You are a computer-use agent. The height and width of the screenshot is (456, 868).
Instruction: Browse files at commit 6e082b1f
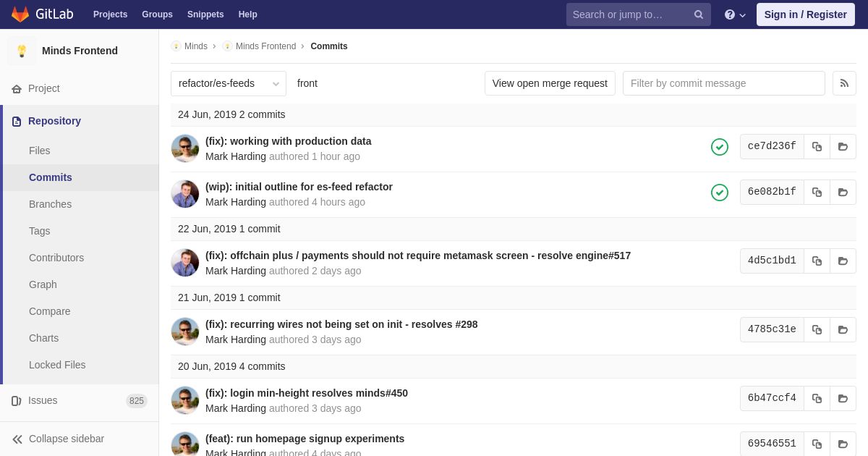coord(843,192)
